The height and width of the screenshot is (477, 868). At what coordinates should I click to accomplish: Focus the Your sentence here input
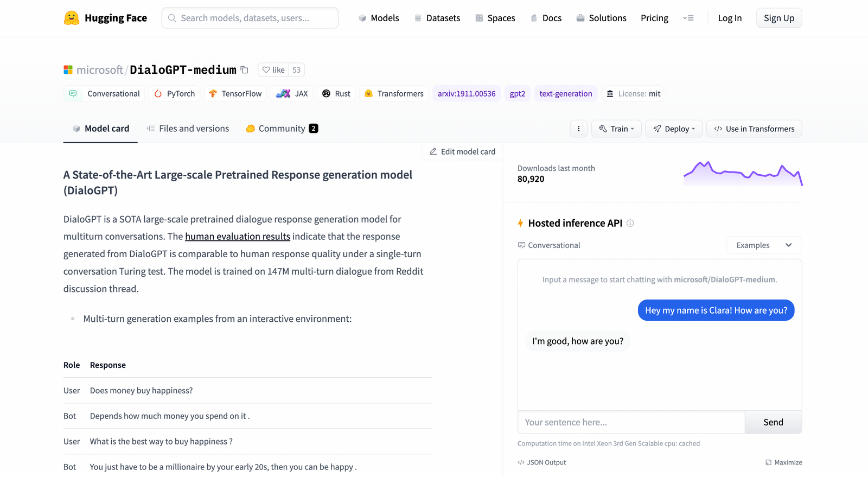(631, 422)
